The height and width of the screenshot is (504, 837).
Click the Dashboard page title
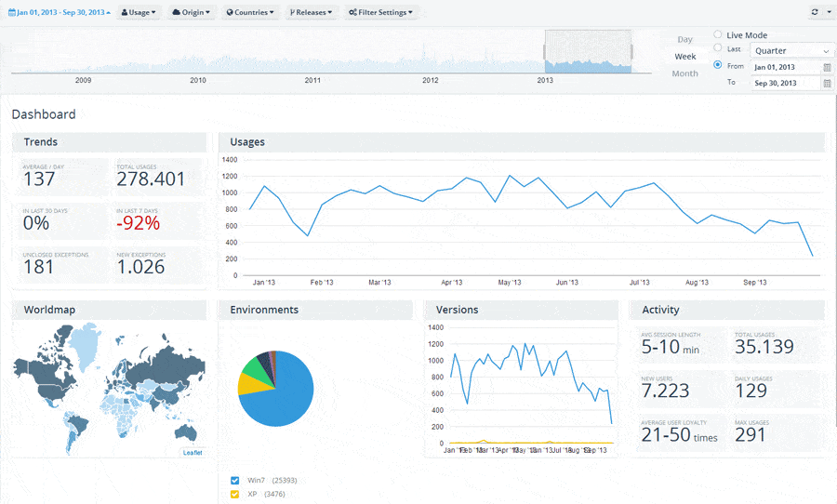click(x=44, y=114)
